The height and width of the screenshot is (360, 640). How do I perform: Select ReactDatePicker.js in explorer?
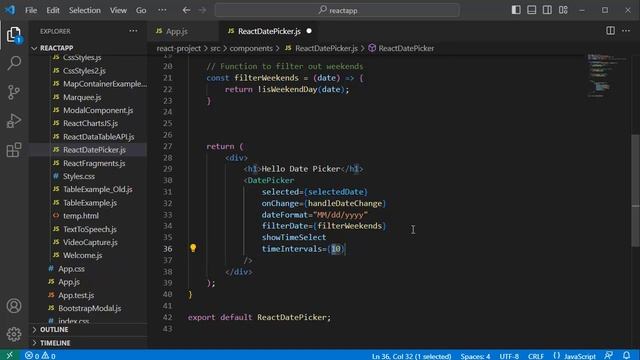[94, 150]
